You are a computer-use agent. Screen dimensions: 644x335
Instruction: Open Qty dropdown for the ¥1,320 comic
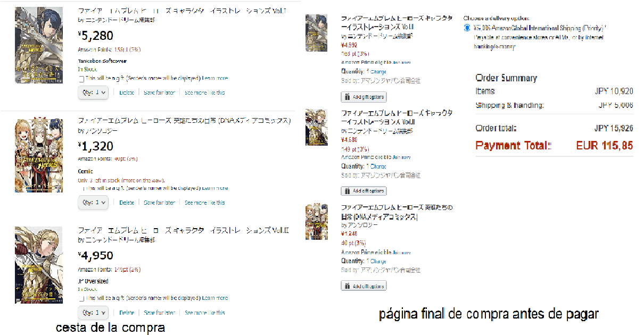[94, 203]
